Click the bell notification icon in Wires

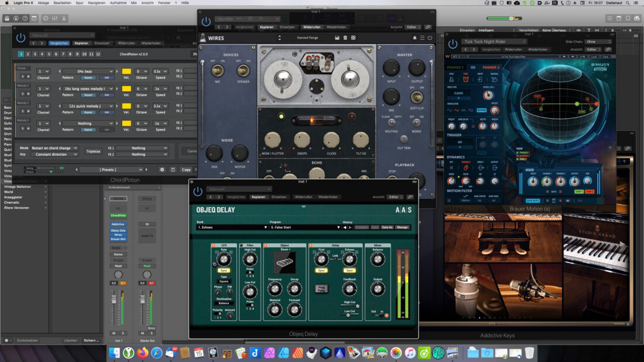415,38
